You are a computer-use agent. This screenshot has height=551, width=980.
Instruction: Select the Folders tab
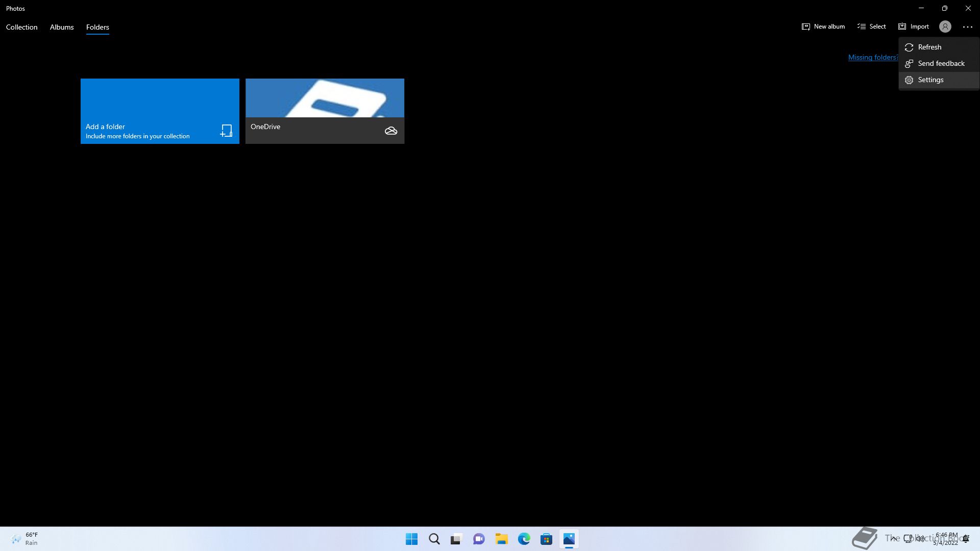(x=97, y=27)
